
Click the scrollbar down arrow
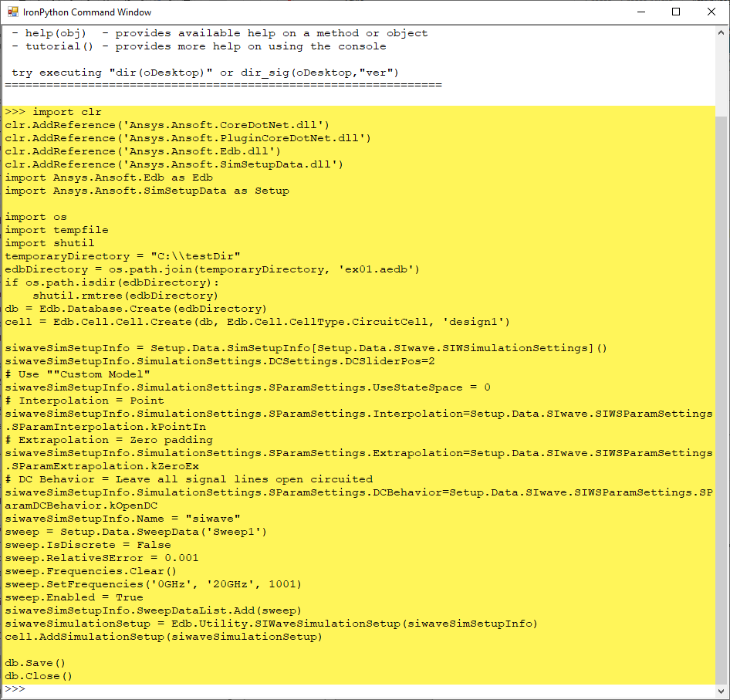(723, 691)
